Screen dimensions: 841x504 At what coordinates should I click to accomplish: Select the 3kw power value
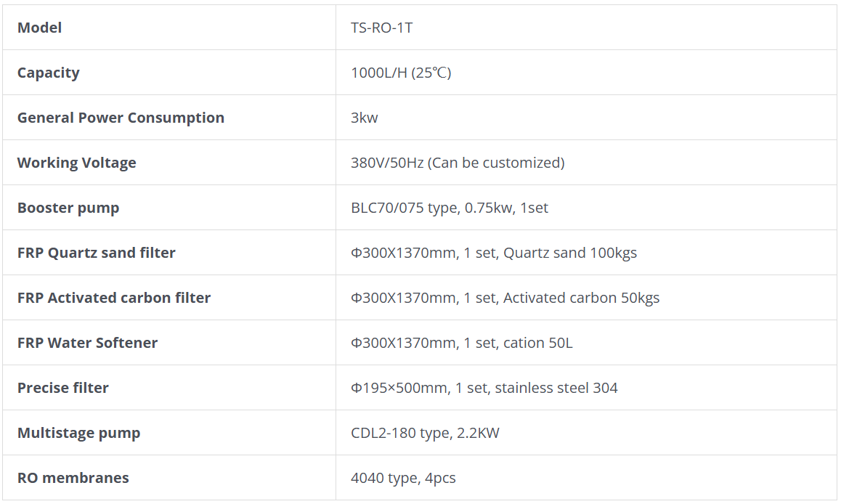tap(365, 118)
